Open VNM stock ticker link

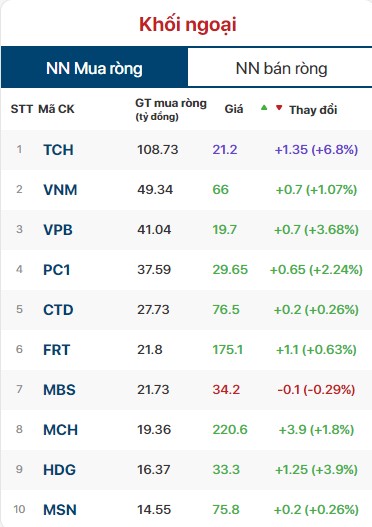pyautogui.click(x=60, y=190)
